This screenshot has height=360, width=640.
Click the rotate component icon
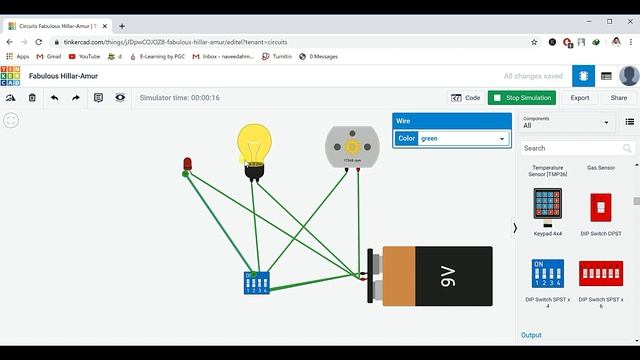pos(11,98)
